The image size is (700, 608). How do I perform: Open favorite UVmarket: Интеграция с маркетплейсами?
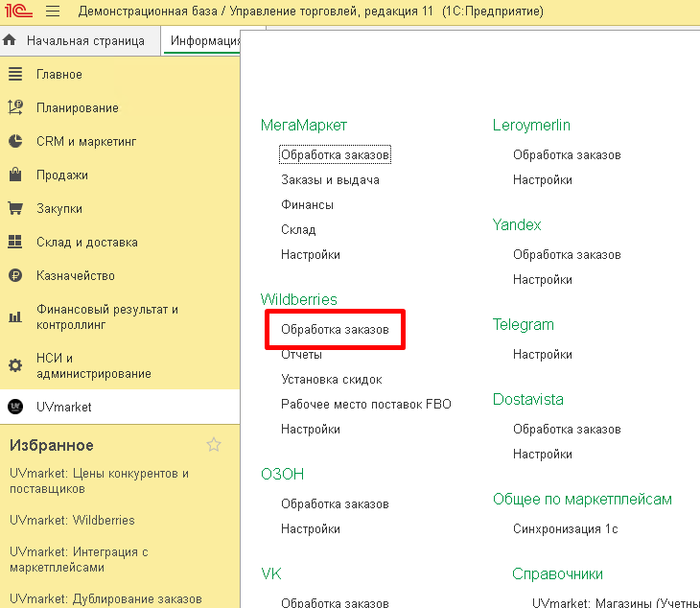pyautogui.click(x=79, y=559)
